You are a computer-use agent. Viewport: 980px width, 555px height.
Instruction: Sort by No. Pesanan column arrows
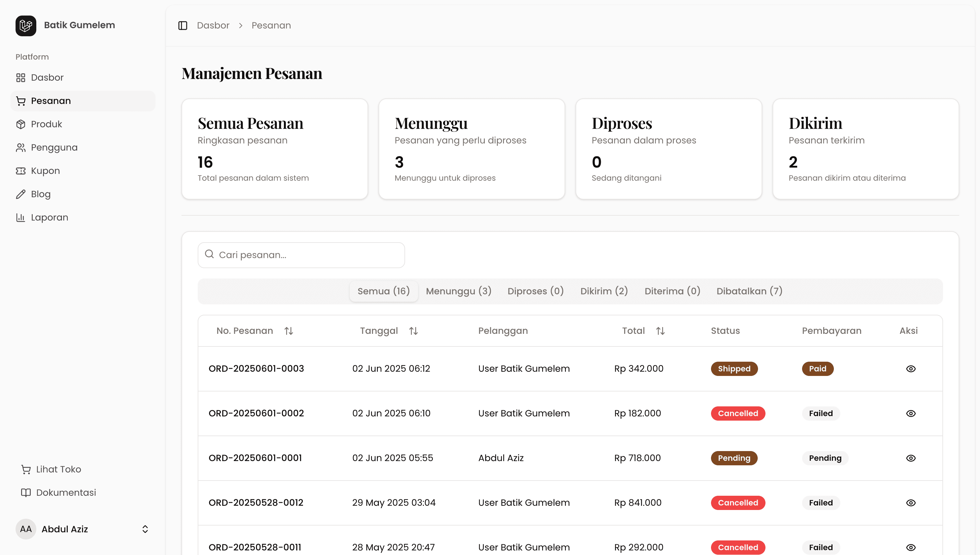pos(289,331)
